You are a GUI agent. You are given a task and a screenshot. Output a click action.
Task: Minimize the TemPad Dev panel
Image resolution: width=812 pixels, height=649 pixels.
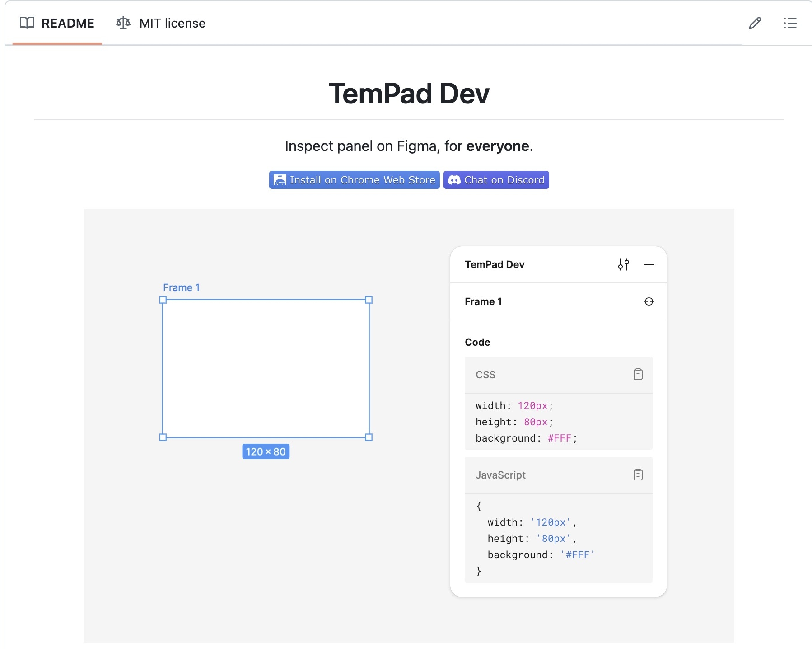pyautogui.click(x=649, y=264)
